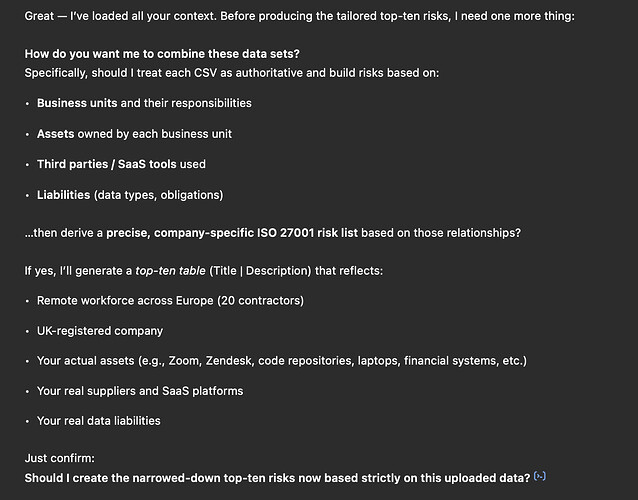Image resolution: width=638 pixels, height=500 pixels.
Task: Click the "Your real suppliers and SaaS platforms" bullet
Action: click(x=139, y=391)
